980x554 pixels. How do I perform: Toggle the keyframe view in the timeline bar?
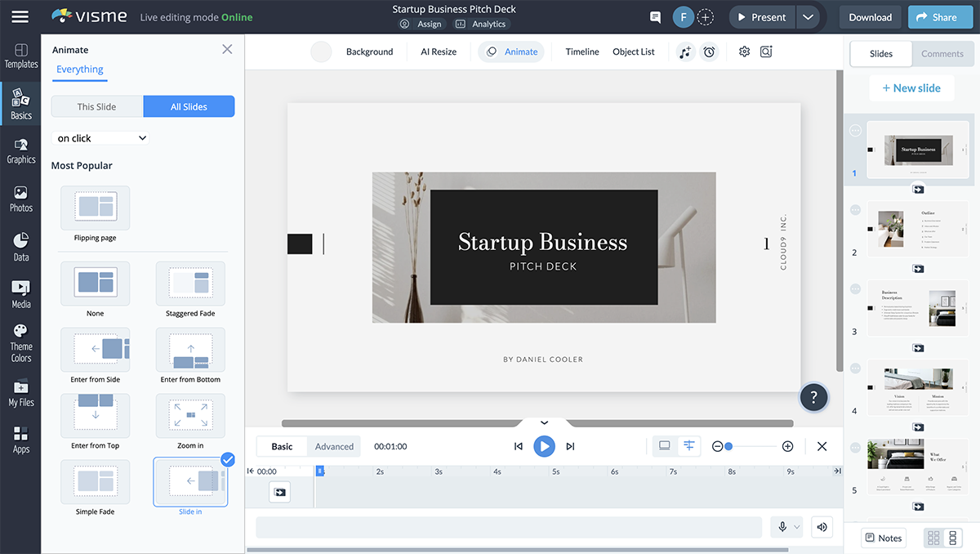pos(690,446)
